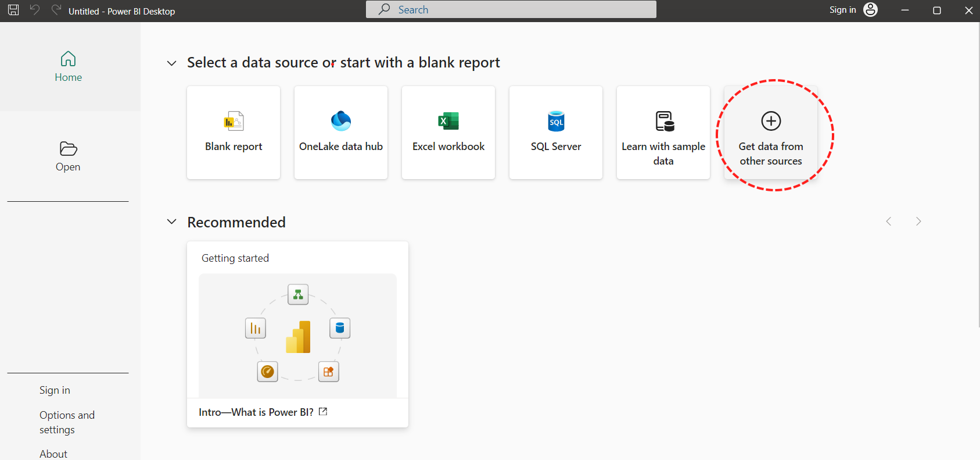Click the user account avatar icon
The image size is (980, 460).
click(x=870, y=10)
